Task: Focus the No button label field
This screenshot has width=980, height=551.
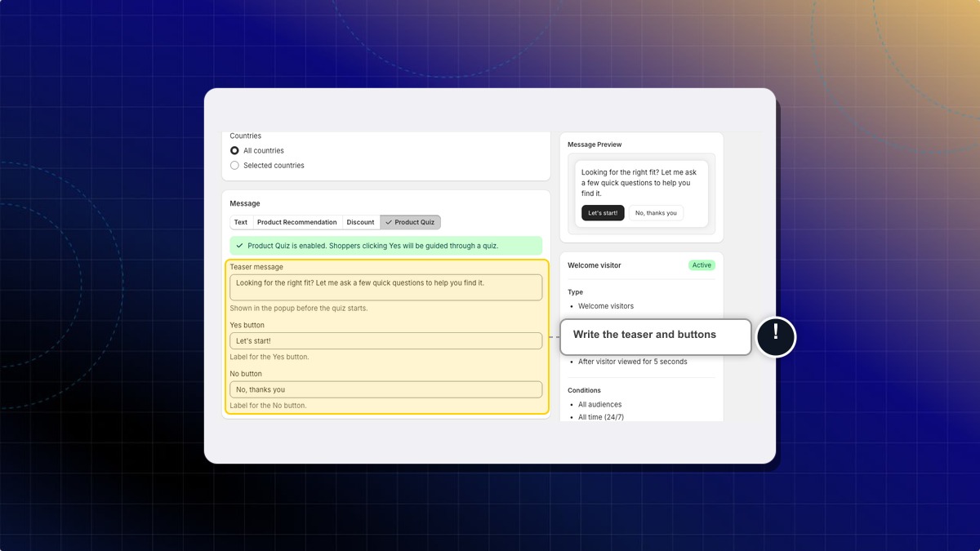Action: point(385,389)
